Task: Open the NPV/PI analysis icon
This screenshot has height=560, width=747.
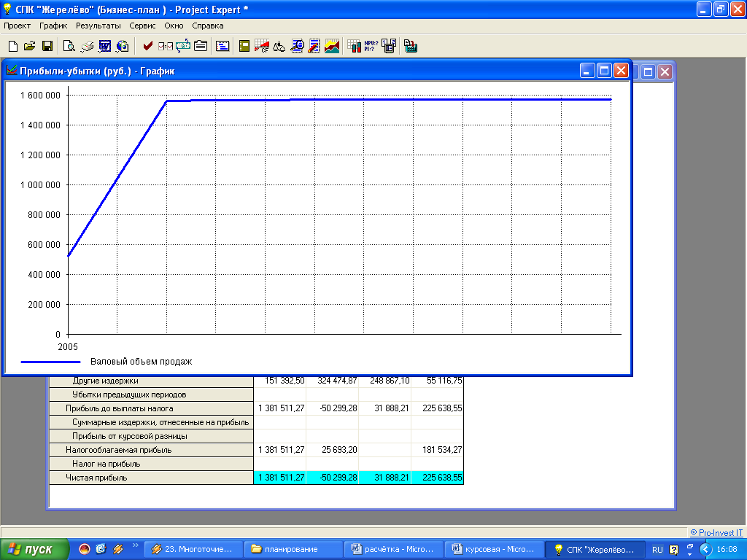Action: pos(371,46)
